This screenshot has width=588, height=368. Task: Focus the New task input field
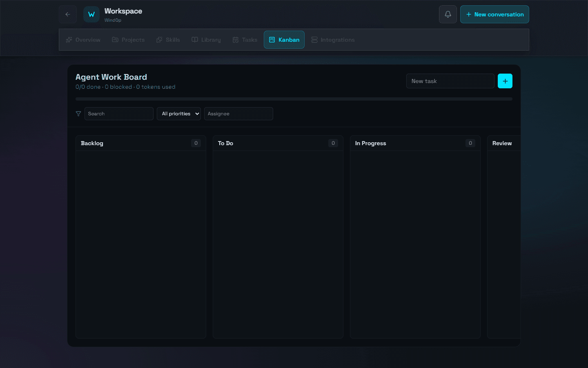pyautogui.click(x=450, y=81)
